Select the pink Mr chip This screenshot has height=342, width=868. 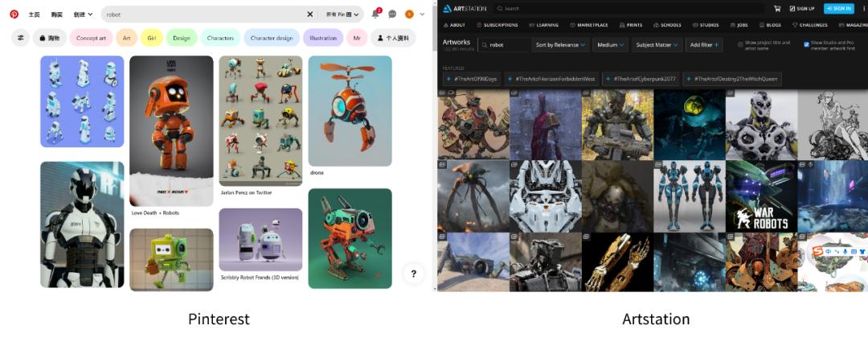(x=357, y=38)
